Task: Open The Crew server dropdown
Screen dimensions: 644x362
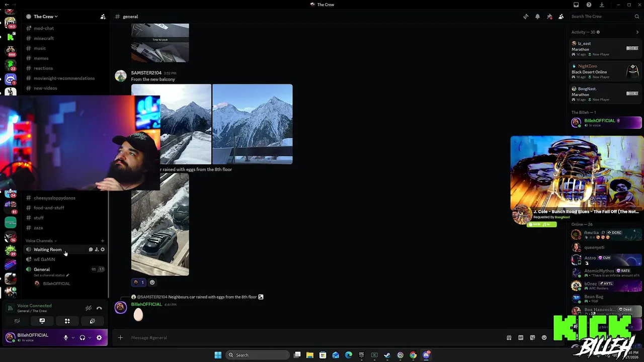Action: [45, 17]
